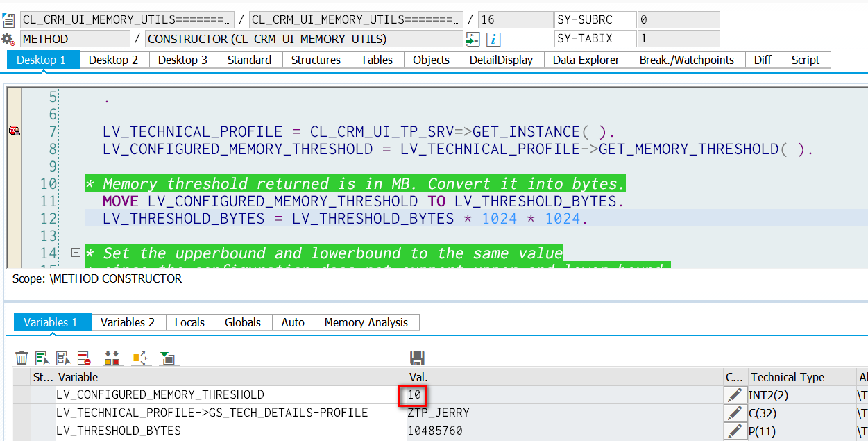Open the Auto tab
Viewport: 868px width, 441px height.
point(293,322)
